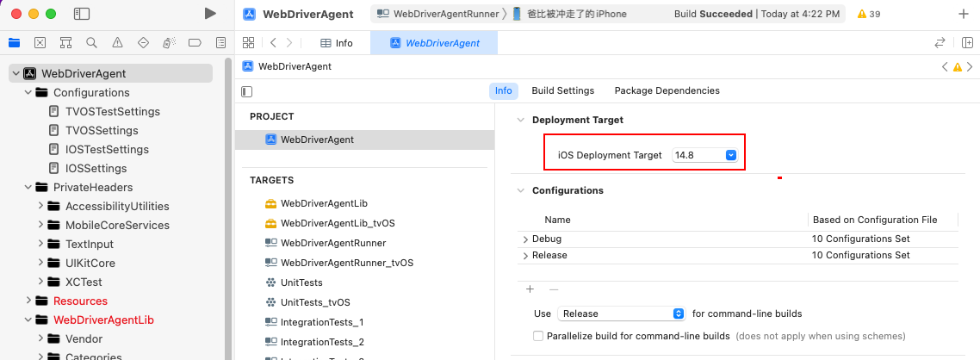Expand Resources folder
The height and width of the screenshot is (360, 980).
pyautogui.click(x=28, y=301)
